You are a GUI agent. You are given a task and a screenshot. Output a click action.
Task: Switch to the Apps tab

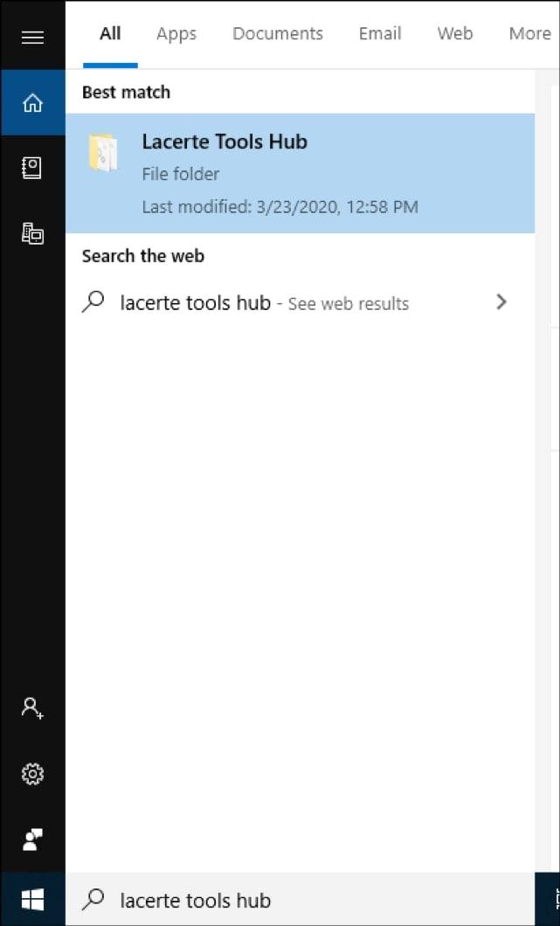click(176, 34)
